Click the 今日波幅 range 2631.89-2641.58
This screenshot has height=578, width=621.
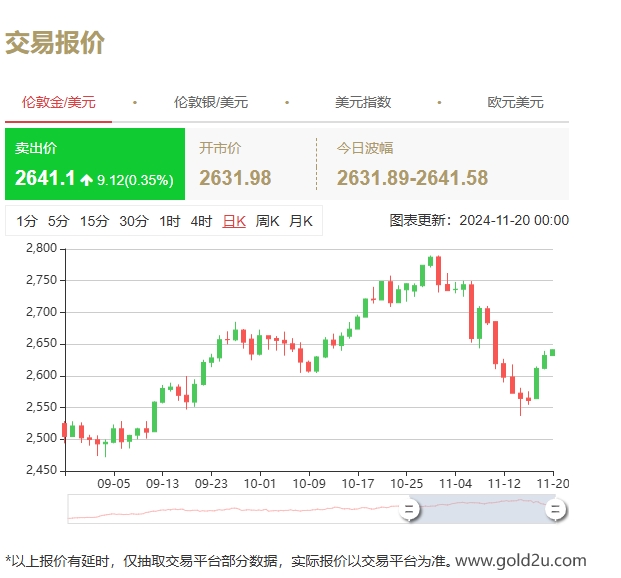coord(412,178)
